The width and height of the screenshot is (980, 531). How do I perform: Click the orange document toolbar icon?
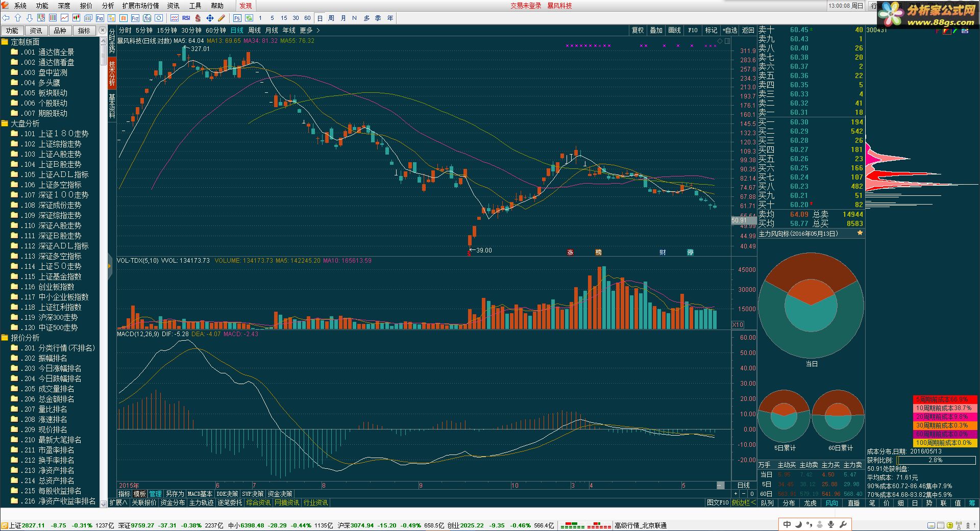(123, 18)
